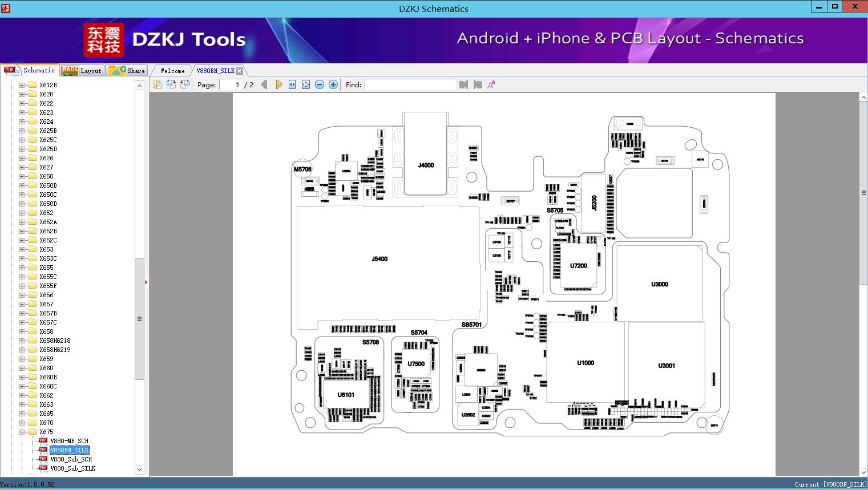Click the U1000 chip label on the PCB
The width and height of the screenshot is (868, 490).
pos(586,363)
